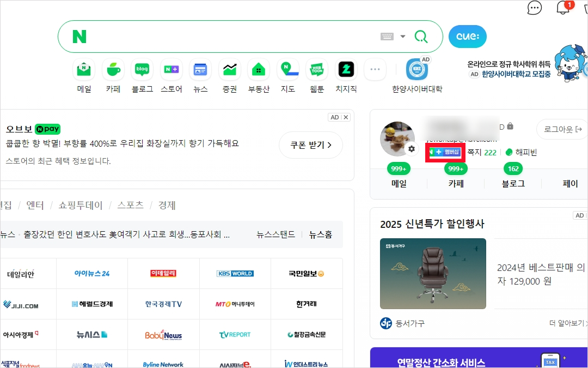Open the 뉴스스탠드 link
The height and width of the screenshot is (368, 588).
pos(275,234)
